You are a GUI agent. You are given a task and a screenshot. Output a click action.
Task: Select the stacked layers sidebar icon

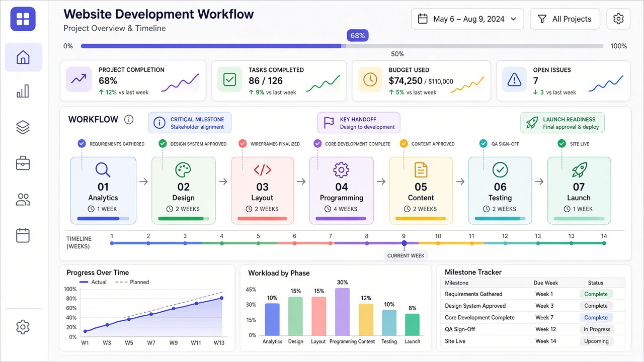click(x=23, y=128)
